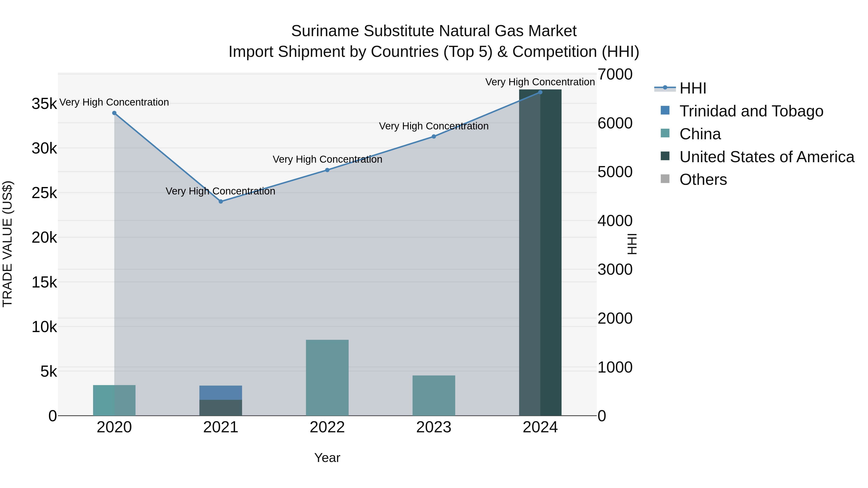
Task: Click the '15k' left axis tick
Action: coord(44,282)
